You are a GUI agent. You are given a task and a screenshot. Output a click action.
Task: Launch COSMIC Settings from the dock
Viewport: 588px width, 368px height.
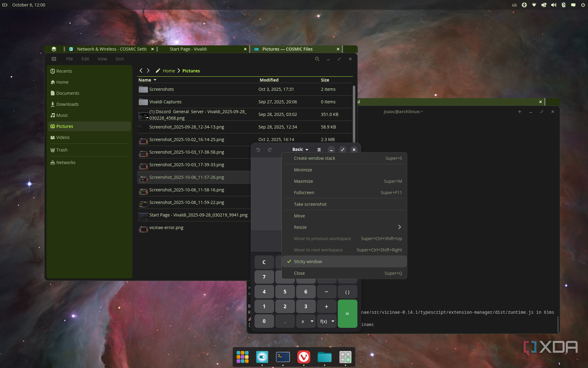pyautogui.click(x=262, y=357)
